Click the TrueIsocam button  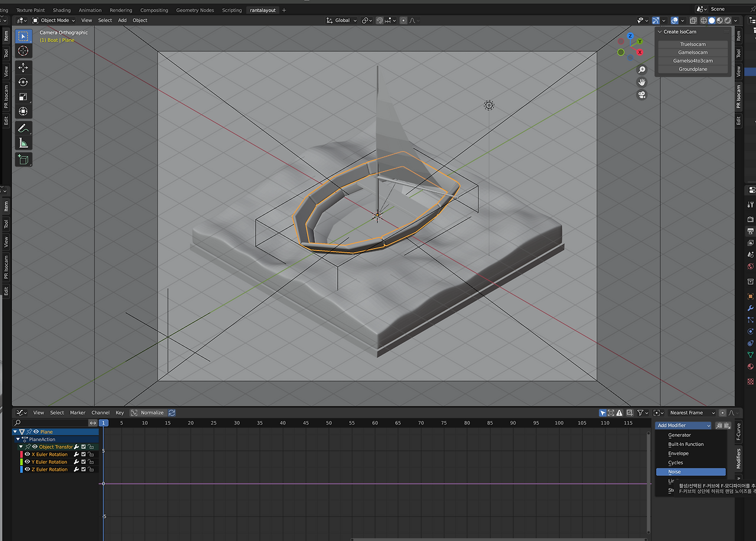693,44
